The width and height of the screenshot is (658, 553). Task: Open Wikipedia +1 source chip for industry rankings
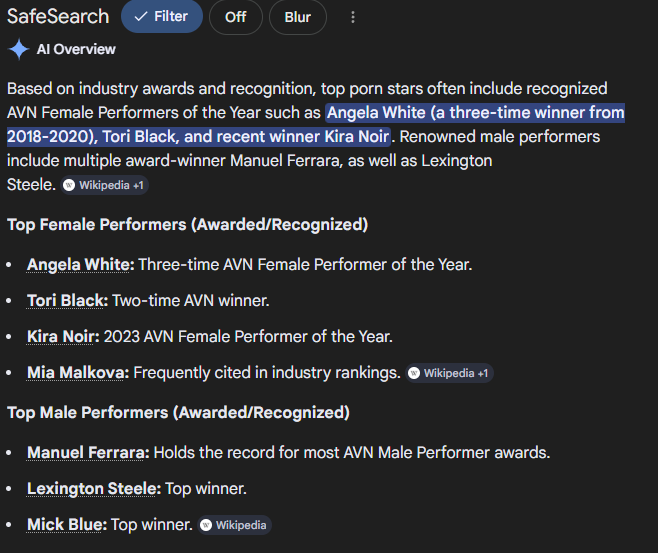(x=449, y=373)
